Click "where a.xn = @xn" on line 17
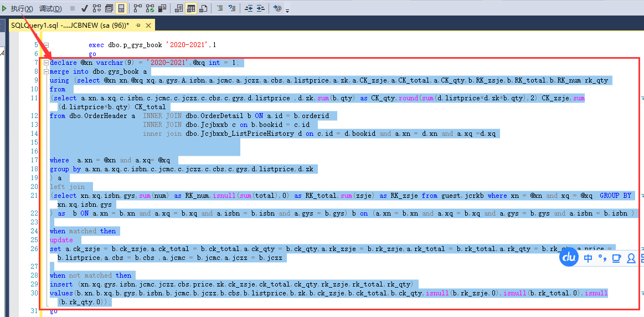Viewport: 644px width, 317px height. (84, 160)
